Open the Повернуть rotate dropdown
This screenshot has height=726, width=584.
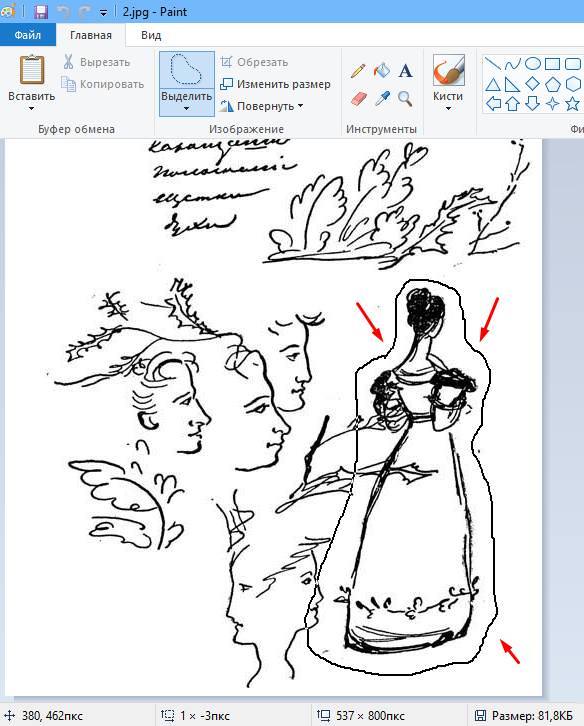[x=262, y=106]
